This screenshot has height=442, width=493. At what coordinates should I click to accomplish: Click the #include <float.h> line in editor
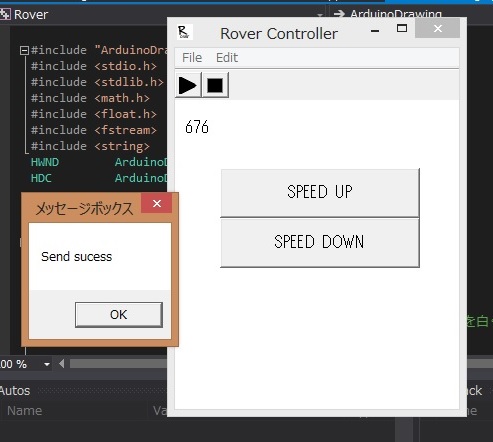click(x=94, y=114)
